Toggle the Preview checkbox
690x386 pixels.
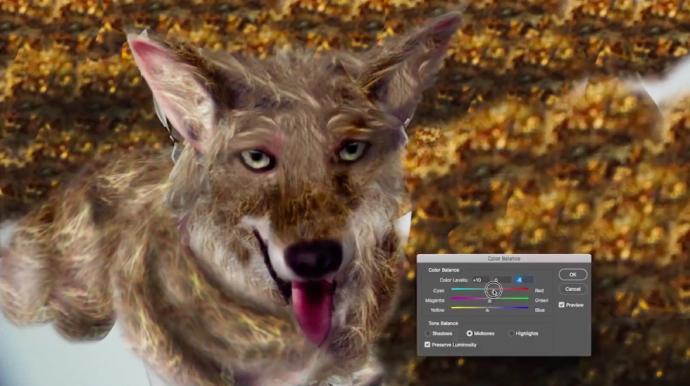pos(562,305)
